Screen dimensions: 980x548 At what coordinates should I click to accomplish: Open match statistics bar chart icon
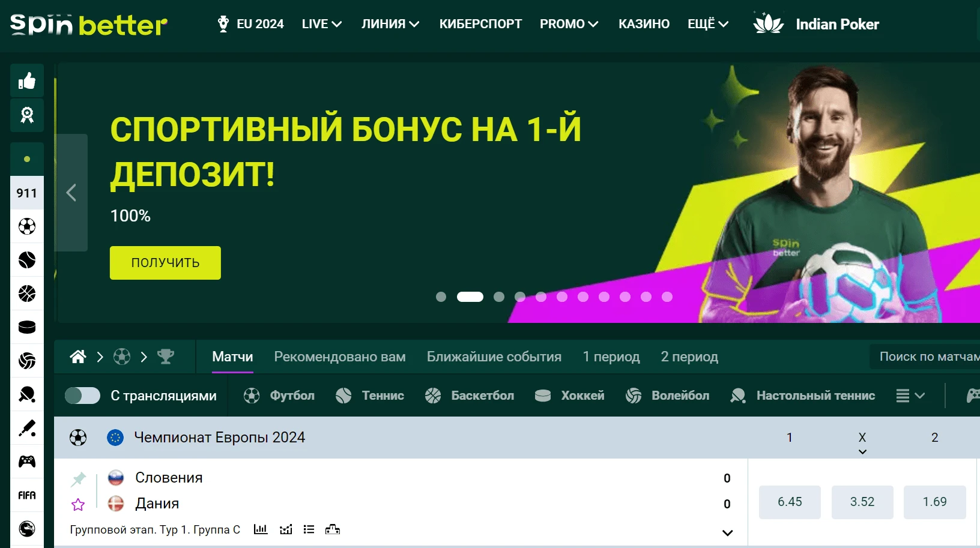click(261, 529)
